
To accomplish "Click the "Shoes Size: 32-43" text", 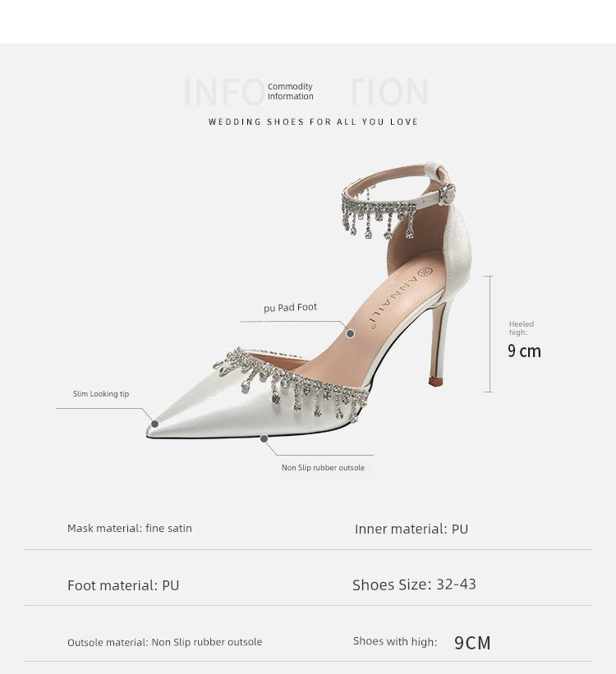I will click(414, 585).
